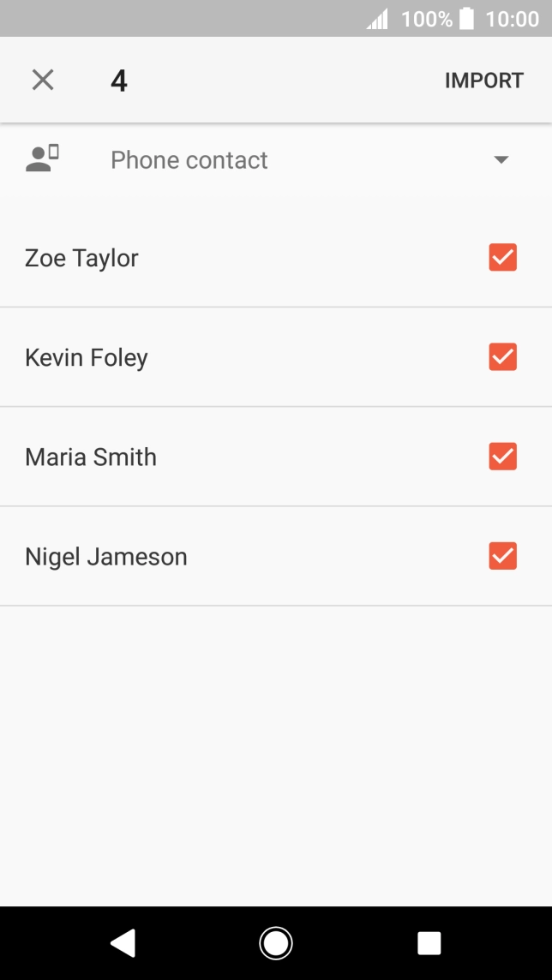Tap the X icon to cancel selection
552x980 pixels.
click(x=43, y=81)
